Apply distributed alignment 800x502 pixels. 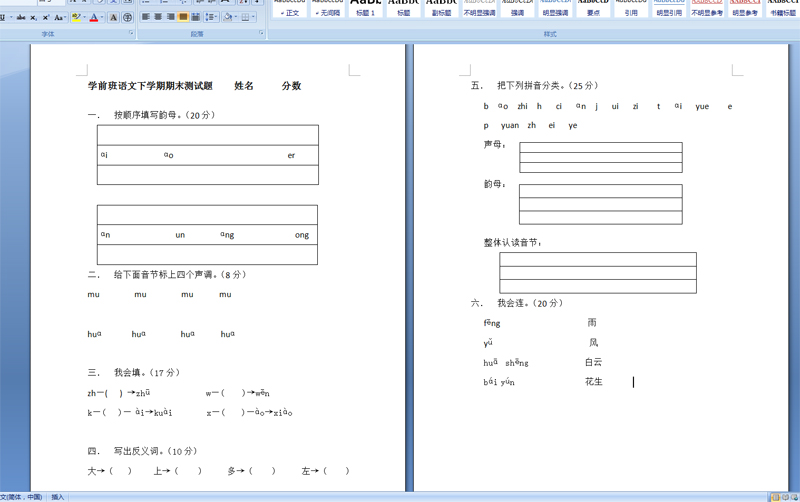pyautogui.click(x=195, y=17)
